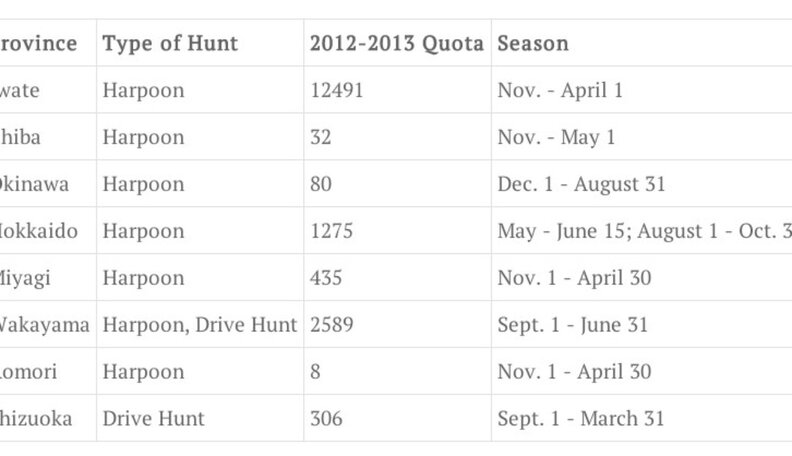The width and height of the screenshot is (792, 456).
Task: Select the quota cell showing 1275
Action: coord(331,232)
